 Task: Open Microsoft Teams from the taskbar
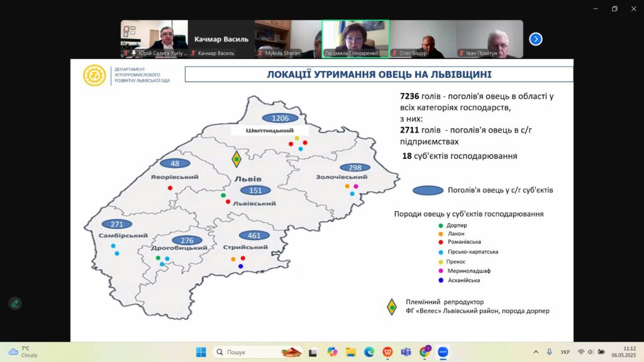click(406, 352)
